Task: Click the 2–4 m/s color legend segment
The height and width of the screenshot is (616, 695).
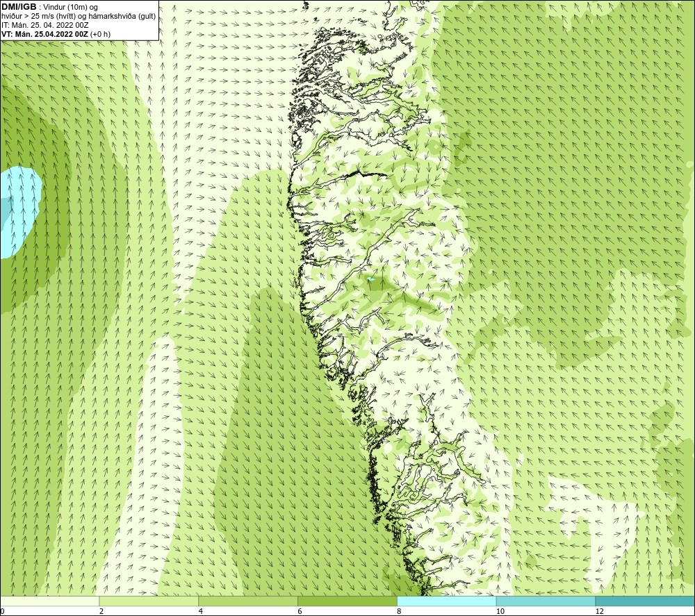Action: point(149,601)
